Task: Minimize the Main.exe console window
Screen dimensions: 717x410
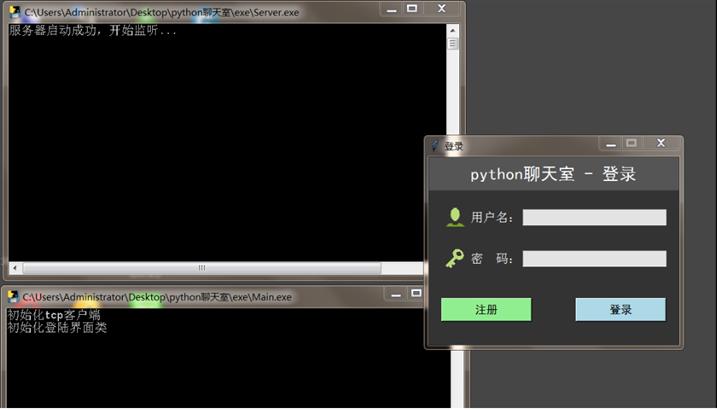Action: tap(394, 293)
